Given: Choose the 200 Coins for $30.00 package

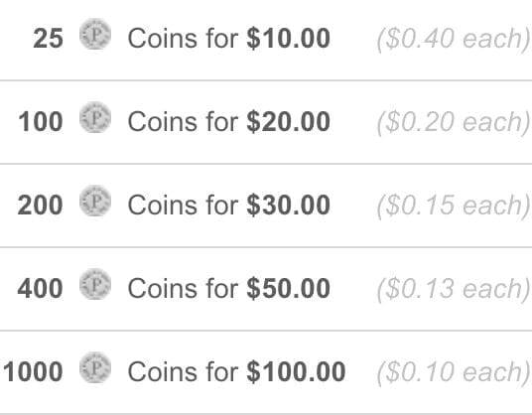Looking at the screenshot, I should click(x=266, y=206).
